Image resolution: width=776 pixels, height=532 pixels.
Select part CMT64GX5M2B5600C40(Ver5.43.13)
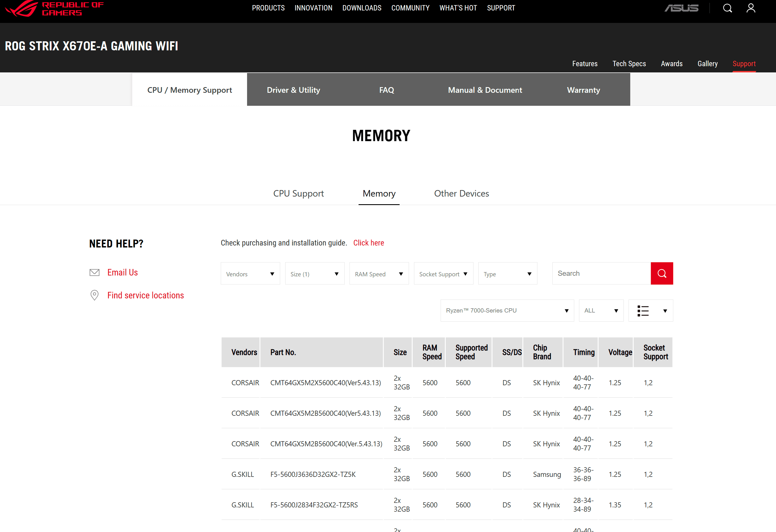(x=325, y=413)
